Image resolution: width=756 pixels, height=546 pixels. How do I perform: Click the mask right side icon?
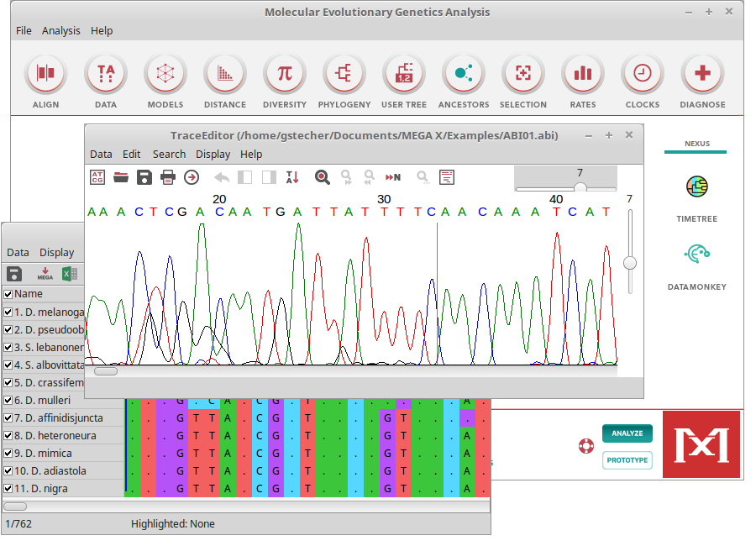[x=269, y=177]
